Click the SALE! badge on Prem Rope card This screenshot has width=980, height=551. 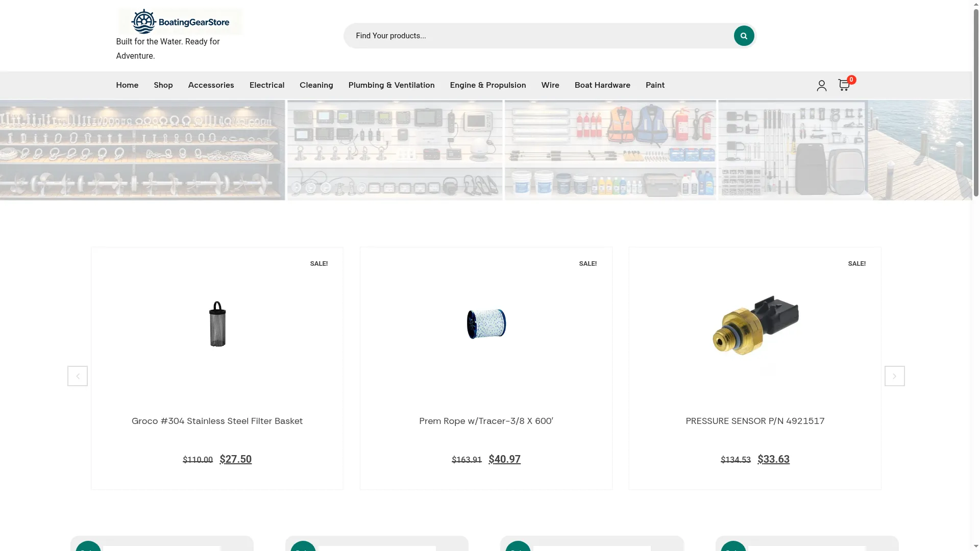click(587, 264)
